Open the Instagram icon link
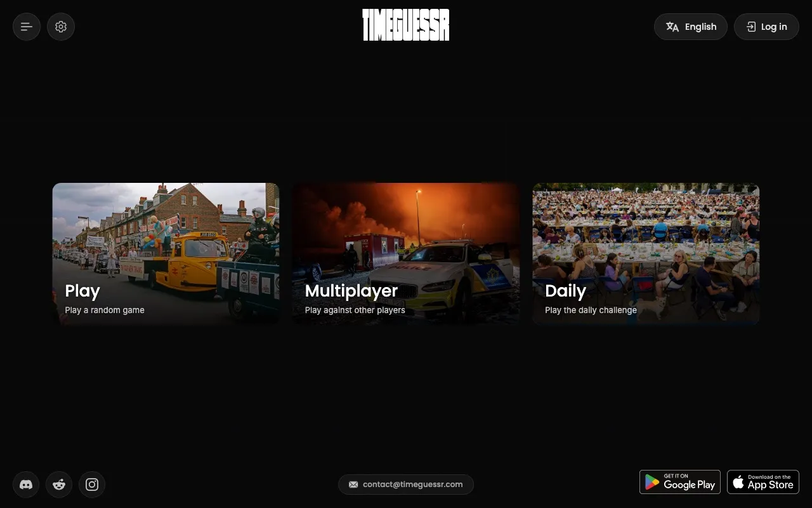The height and width of the screenshot is (508, 812). coord(92,485)
